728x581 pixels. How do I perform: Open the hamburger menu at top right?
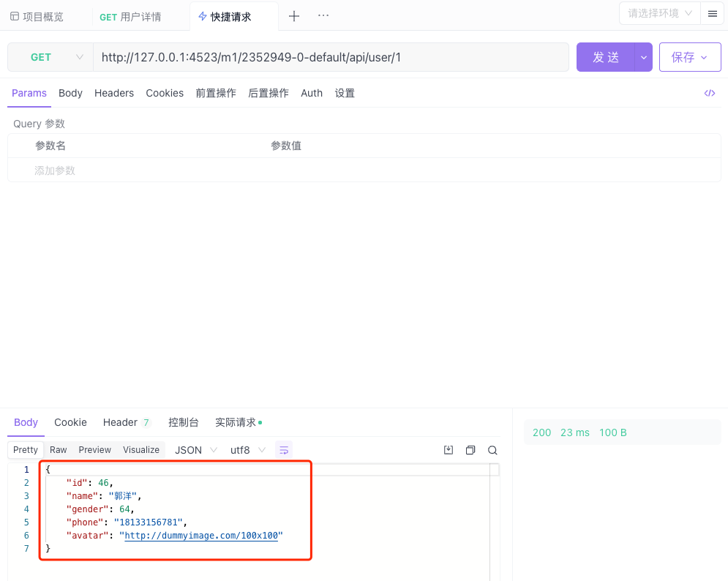coord(713,14)
